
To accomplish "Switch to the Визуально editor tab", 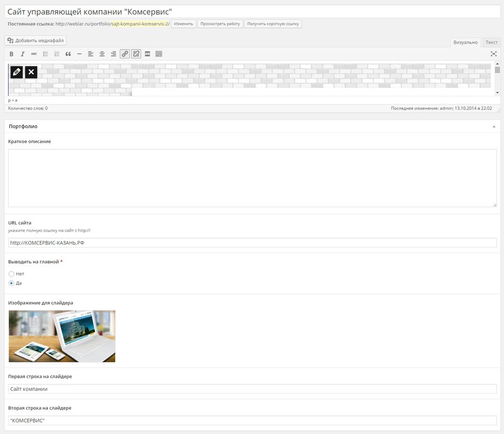I will click(x=465, y=43).
